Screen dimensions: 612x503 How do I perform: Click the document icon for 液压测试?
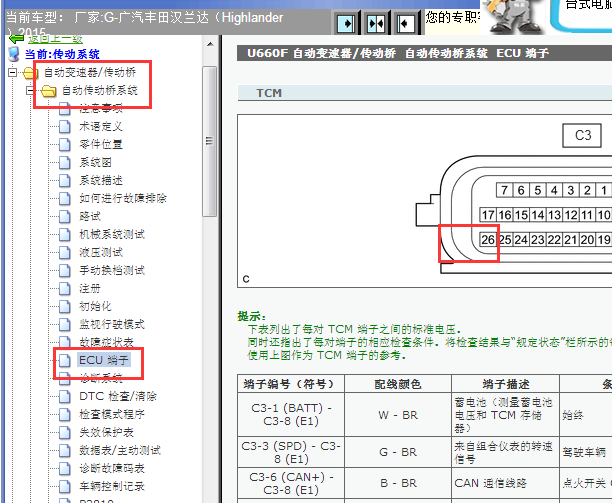[65, 252]
